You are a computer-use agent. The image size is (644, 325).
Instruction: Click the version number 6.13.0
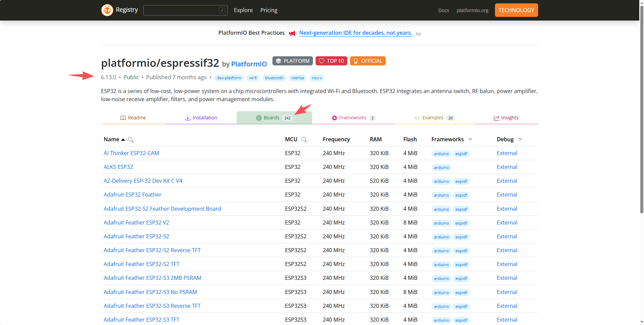[108, 77]
